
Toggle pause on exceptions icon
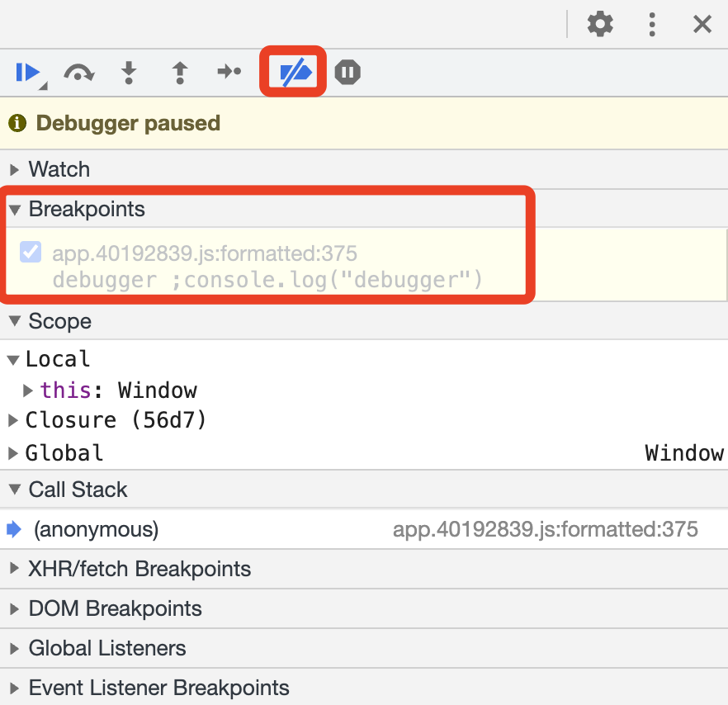click(x=347, y=73)
